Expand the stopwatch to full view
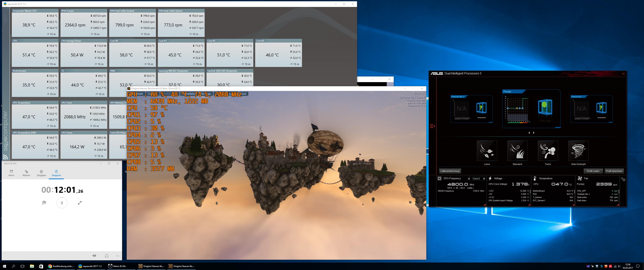The image size is (644, 270). pos(80,203)
